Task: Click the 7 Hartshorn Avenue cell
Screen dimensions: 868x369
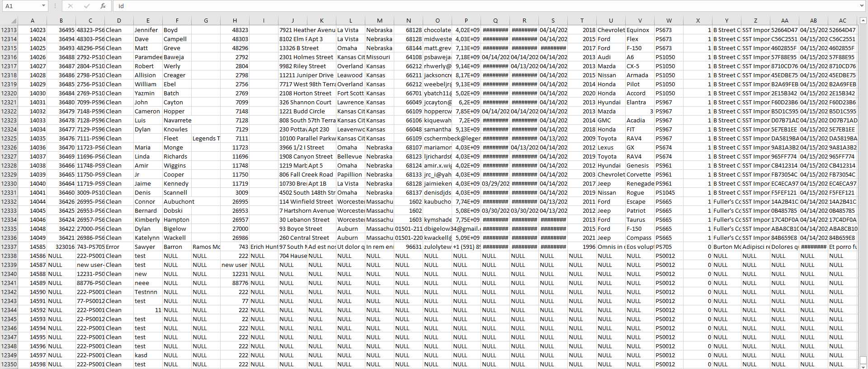Action: [307, 210]
